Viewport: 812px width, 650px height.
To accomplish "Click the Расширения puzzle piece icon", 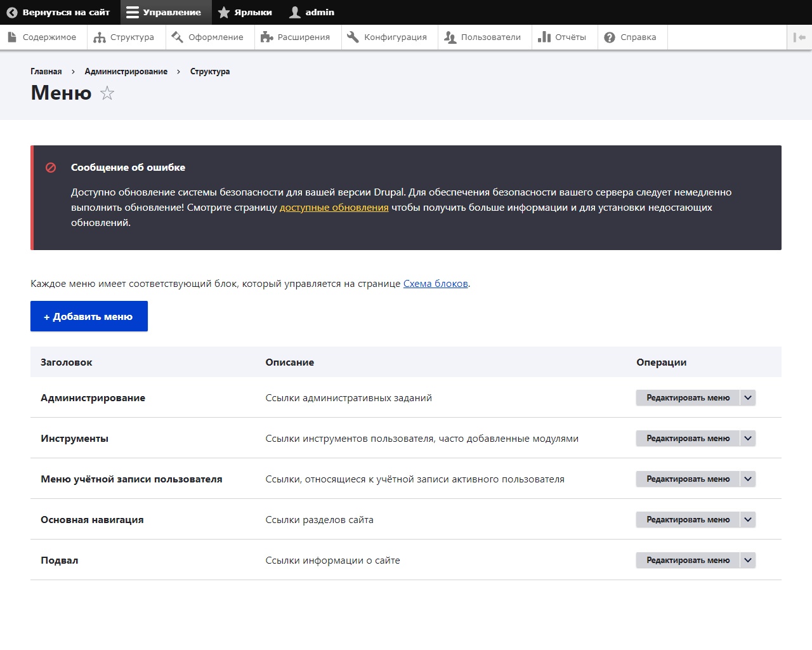I will (x=266, y=37).
